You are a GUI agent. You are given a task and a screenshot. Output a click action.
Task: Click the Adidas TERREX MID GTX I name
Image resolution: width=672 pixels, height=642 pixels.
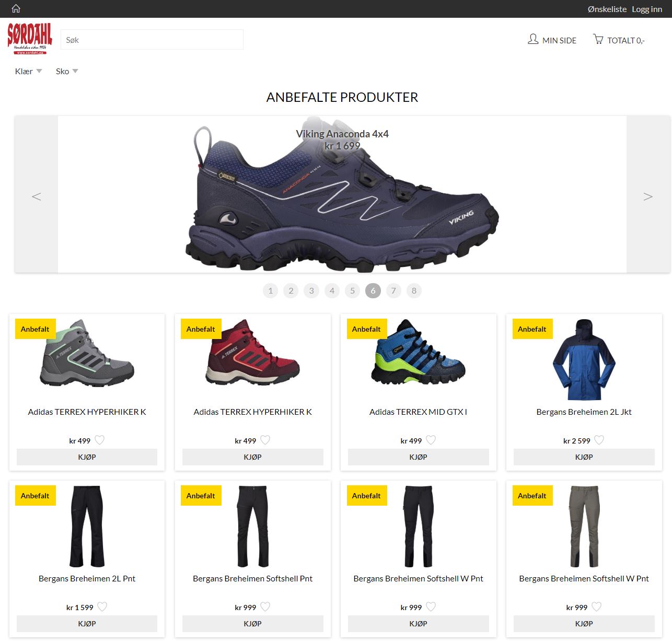(x=419, y=412)
